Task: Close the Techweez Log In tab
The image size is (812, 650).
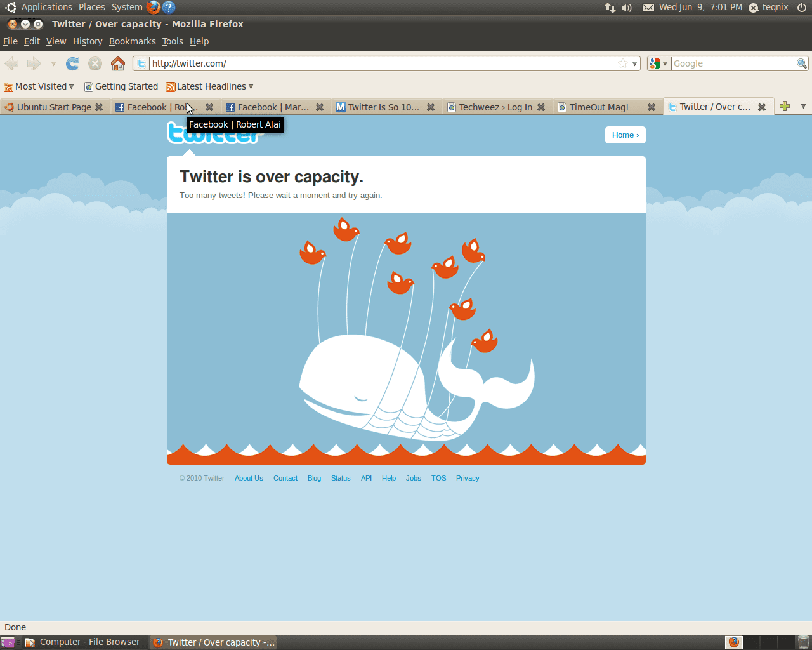Action: coord(541,107)
